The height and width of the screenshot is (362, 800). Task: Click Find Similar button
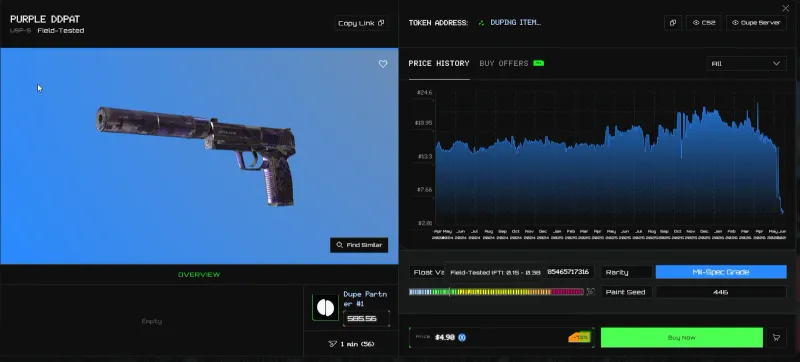click(359, 245)
